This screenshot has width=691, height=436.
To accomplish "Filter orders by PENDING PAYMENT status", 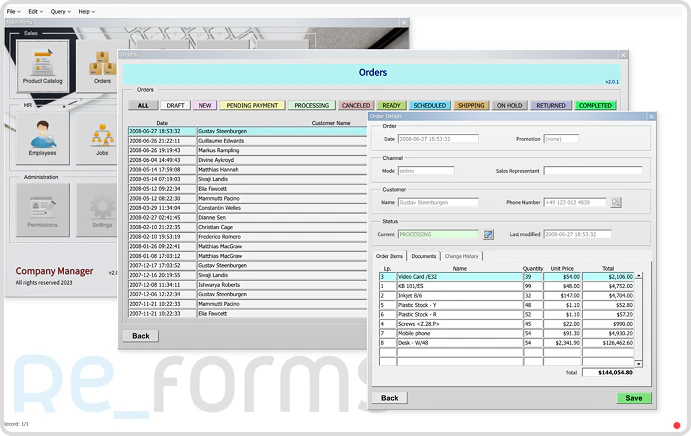I will click(x=252, y=105).
